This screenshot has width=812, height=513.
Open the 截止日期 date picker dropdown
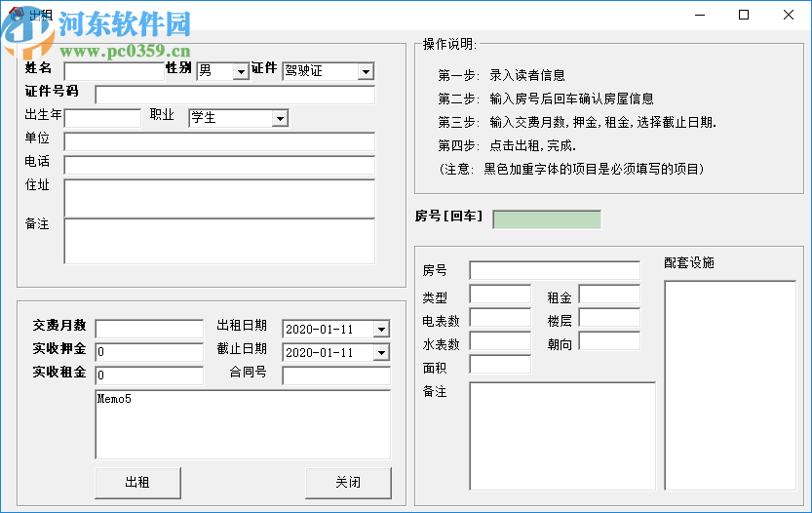point(381,352)
